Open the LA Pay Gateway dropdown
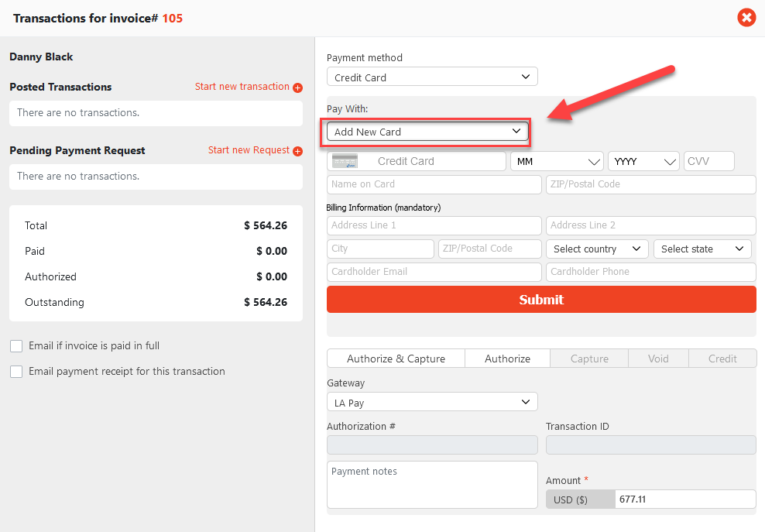The image size is (765, 532). pos(431,403)
